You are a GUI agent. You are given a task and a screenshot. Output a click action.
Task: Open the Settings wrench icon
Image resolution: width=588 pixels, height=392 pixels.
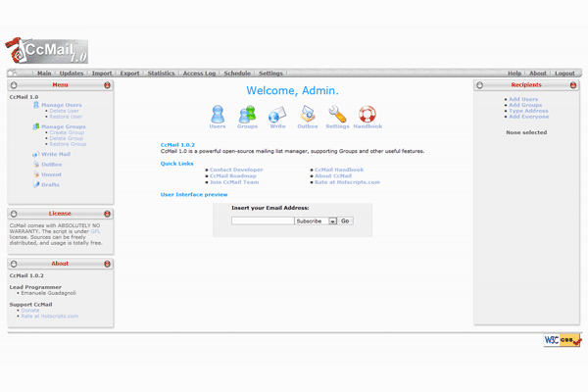click(x=337, y=115)
